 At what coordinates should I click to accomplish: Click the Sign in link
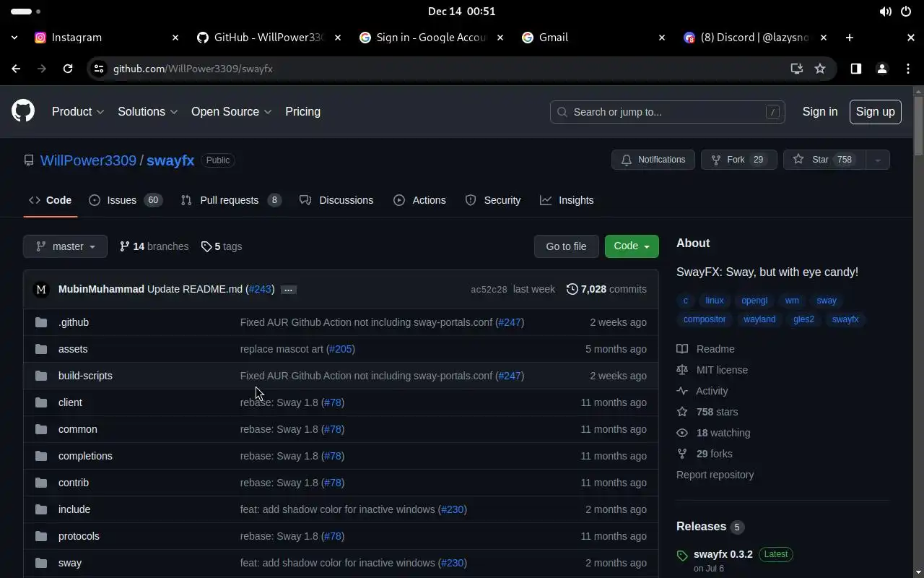coord(820,111)
